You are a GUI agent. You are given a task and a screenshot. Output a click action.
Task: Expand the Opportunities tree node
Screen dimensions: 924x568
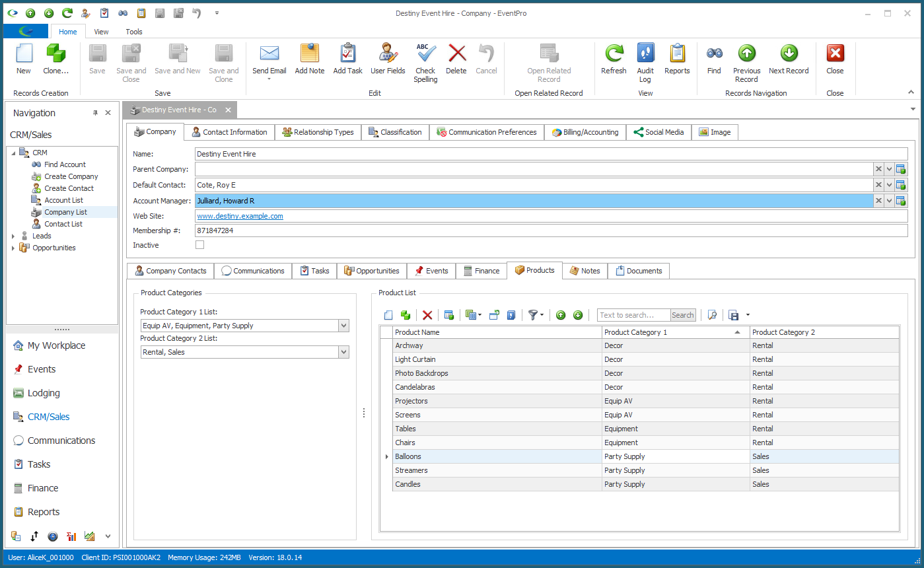point(13,248)
